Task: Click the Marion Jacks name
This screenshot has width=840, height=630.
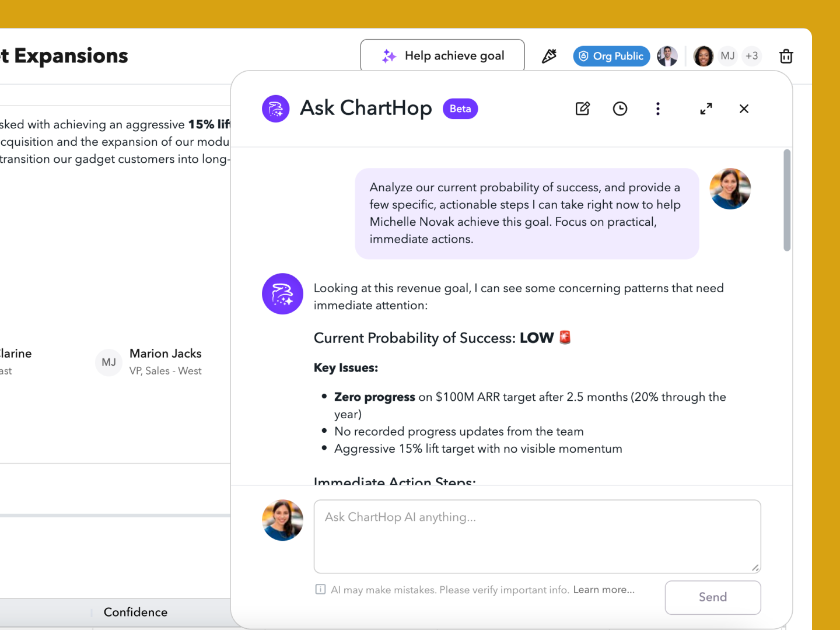Action: (x=166, y=353)
